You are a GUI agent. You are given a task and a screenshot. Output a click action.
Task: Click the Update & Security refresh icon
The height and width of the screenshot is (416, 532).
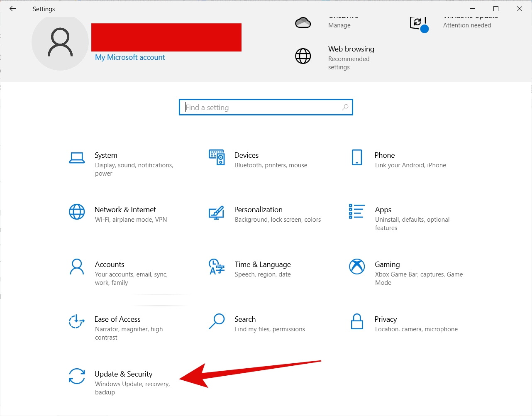pos(77,376)
